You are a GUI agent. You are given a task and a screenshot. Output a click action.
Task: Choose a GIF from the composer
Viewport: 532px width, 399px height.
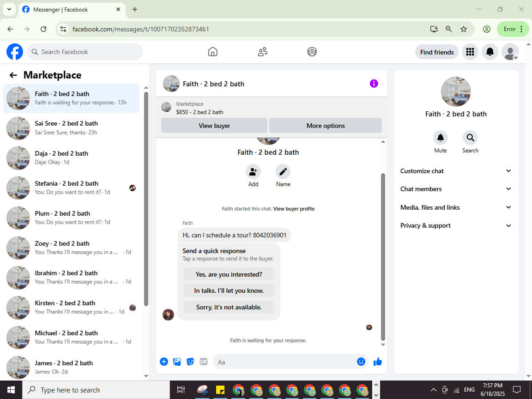pos(204,362)
